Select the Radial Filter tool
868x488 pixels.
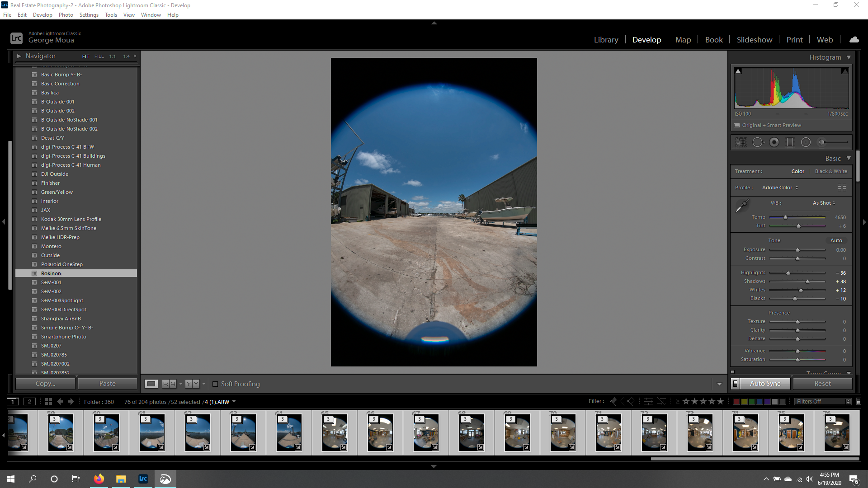coord(806,142)
